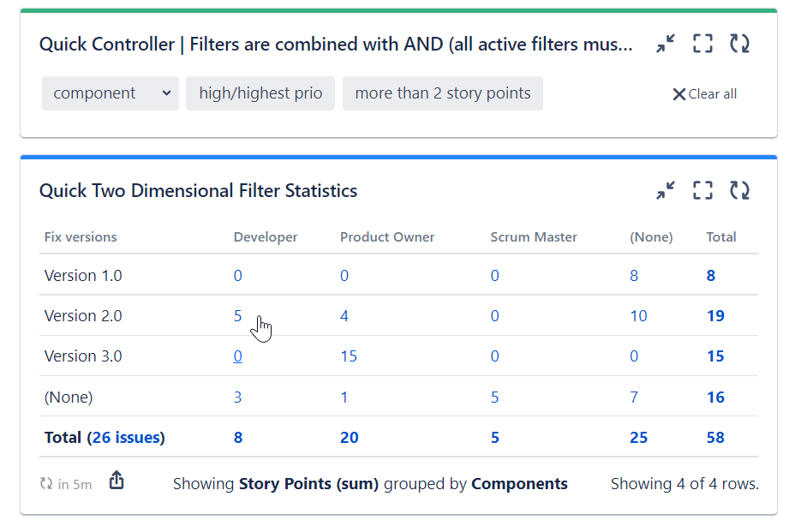Image resolution: width=789 pixels, height=532 pixels.
Task: Open the '26 issues' link in the Total row
Action: pos(125,437)
